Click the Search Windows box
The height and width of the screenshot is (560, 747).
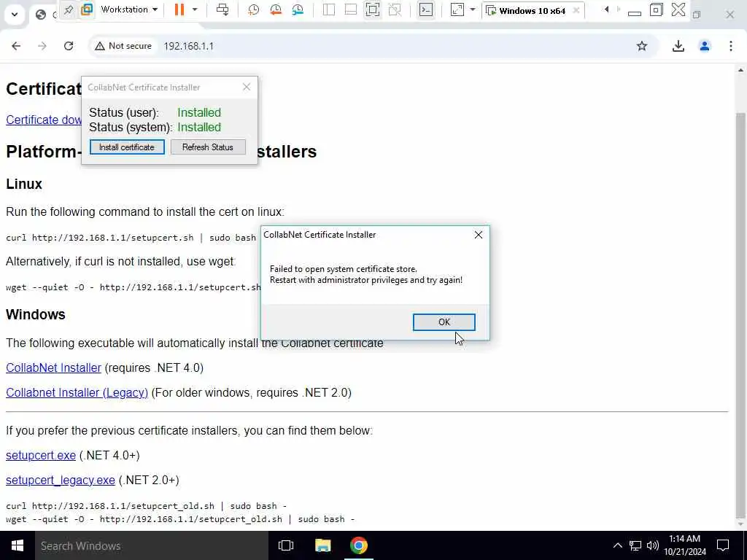pyautogui.click(x=152, y=545)
